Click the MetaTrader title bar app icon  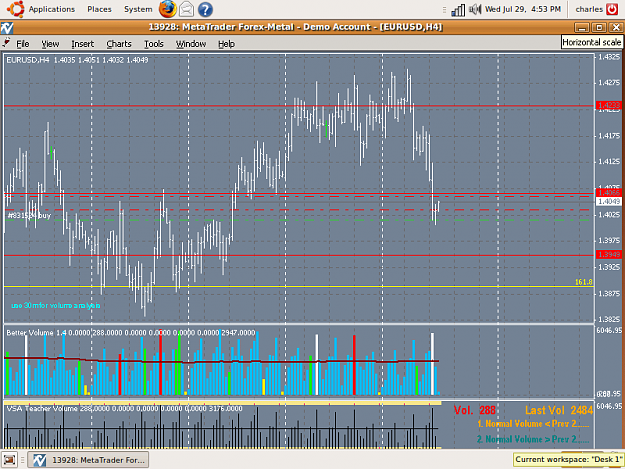[7, 28]
